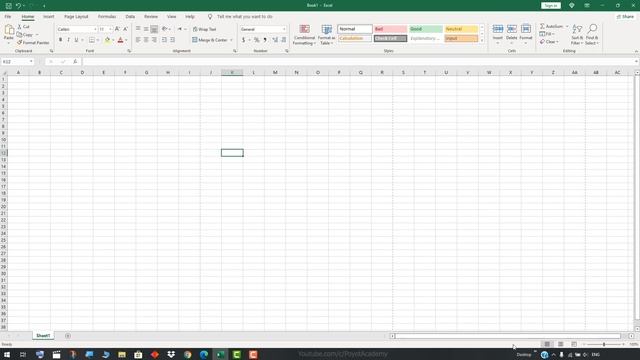Image resolution: width=640 pixels, height=360 pixels.
Task: Expand Clipboard group dialog launcher
Action: click(51, 51)
